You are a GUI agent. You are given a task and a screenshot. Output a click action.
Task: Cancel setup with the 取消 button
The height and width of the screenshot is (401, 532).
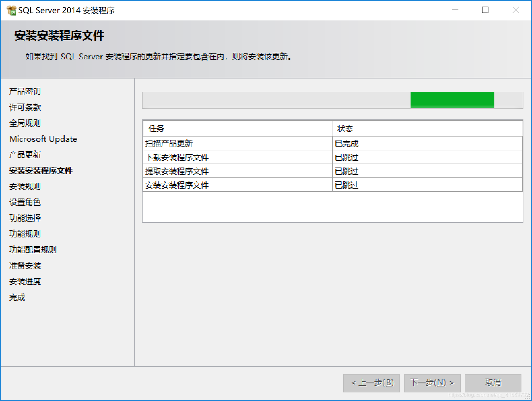tap(493, 383)
